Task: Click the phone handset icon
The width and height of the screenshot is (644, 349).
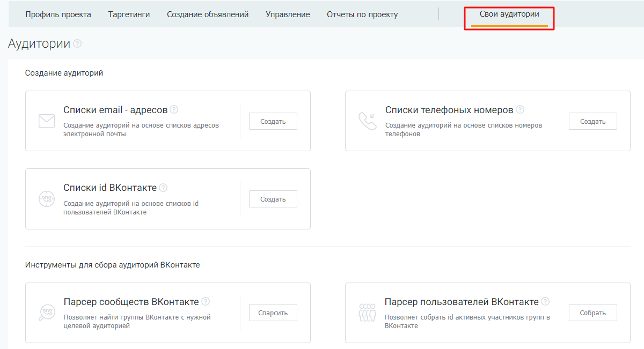Action: [368, 121]
